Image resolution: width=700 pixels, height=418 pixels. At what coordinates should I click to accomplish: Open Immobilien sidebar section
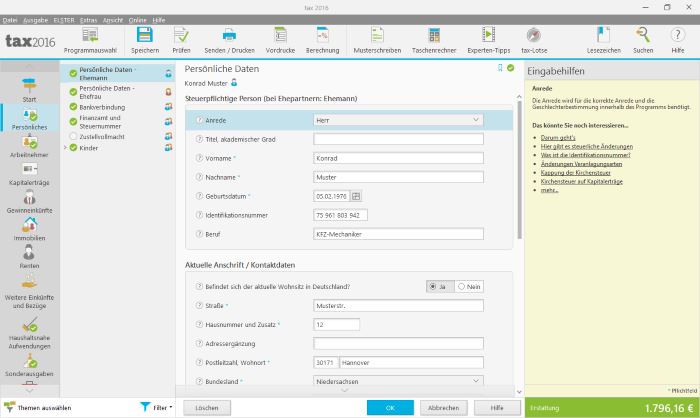29,230
